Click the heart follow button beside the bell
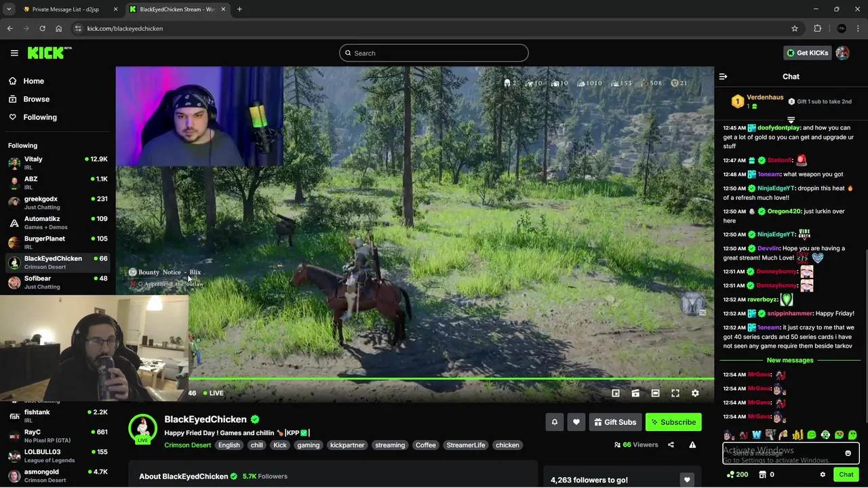This screenshot has height=488, width=868. tap(576, 422)
